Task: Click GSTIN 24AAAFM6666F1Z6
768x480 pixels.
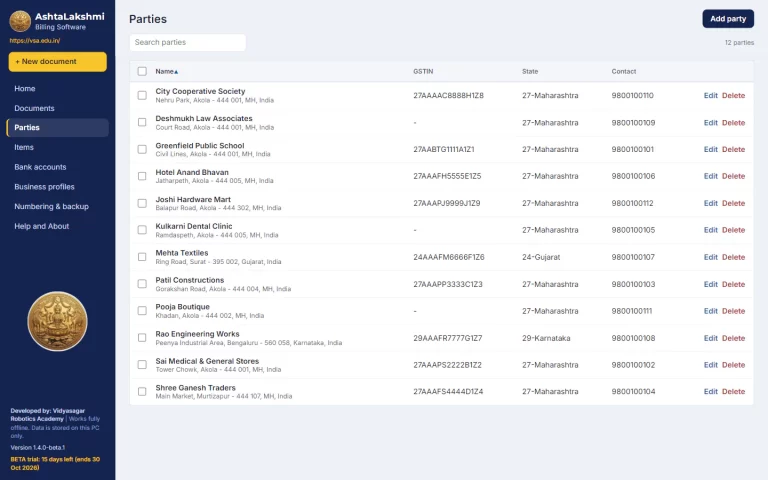Action: coord(449,257)
